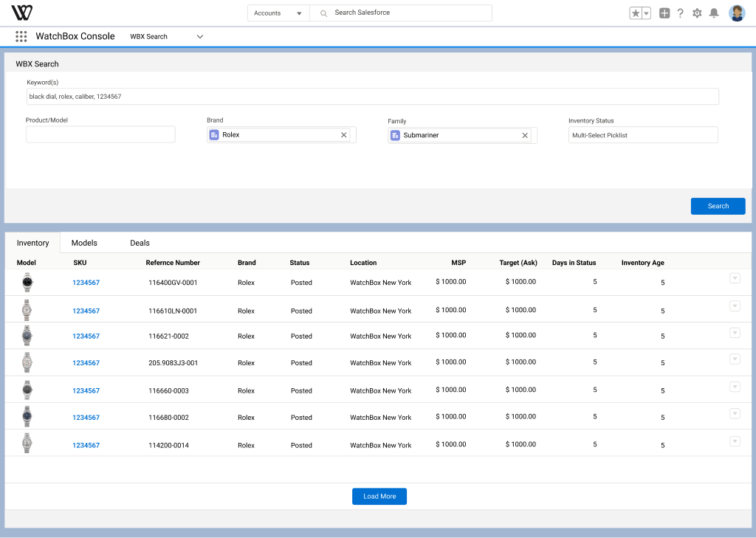Click the Days in Status column header

pyautogui.click(x=574, y=263)
